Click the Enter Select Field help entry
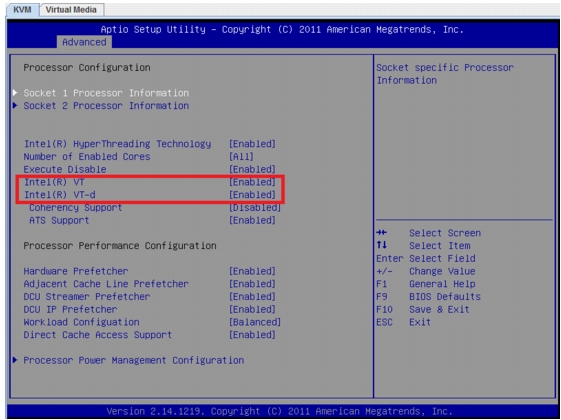This screenshot has width=561, height=420. tap(426, 259)
